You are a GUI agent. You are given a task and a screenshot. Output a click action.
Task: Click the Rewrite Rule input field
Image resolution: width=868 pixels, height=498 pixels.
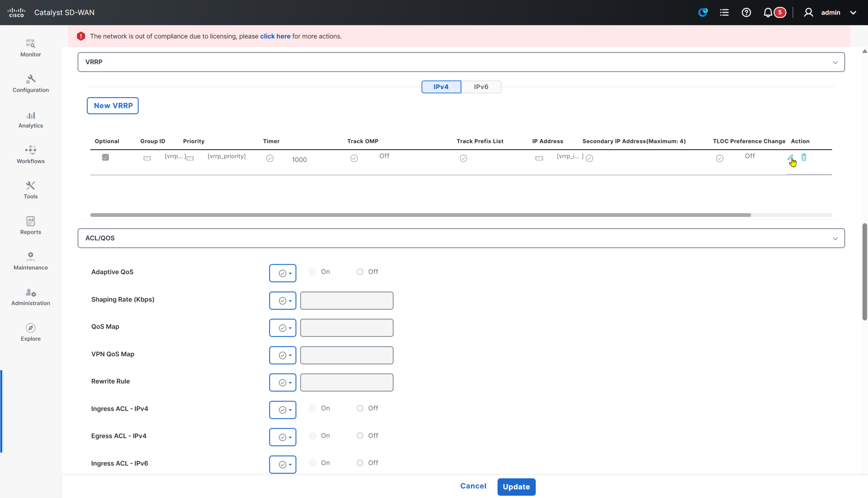[347, 383]
